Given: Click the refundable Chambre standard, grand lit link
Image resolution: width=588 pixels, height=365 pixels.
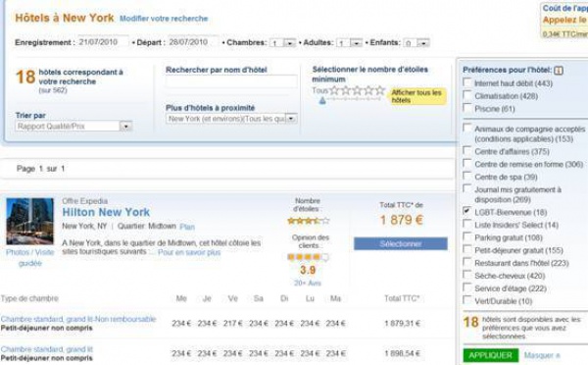Looking at the screenshot, I should click(x=46, y=349).
